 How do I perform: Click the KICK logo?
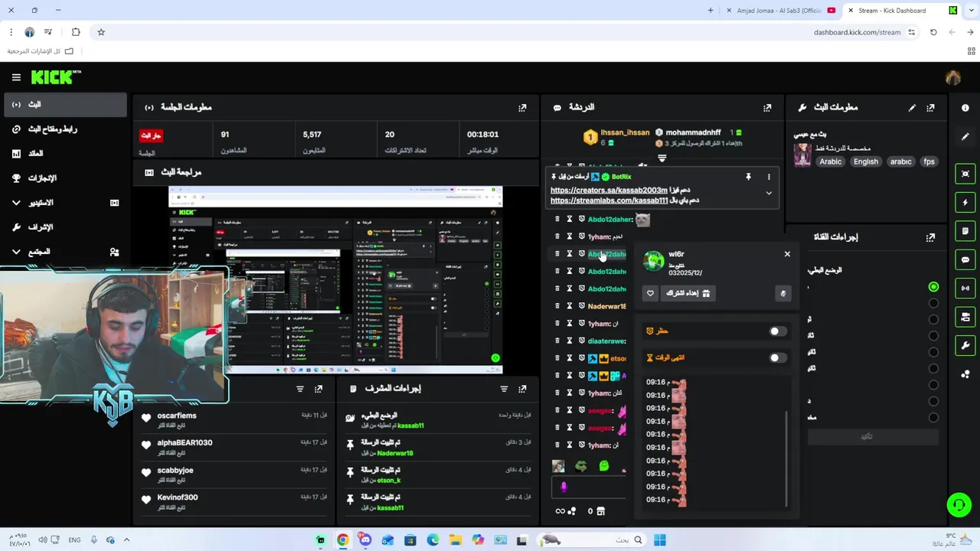coord(56,77)
